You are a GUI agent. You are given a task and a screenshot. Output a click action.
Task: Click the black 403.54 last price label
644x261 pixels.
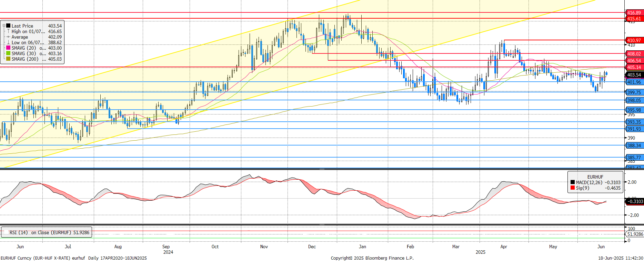tap(634, 75)
